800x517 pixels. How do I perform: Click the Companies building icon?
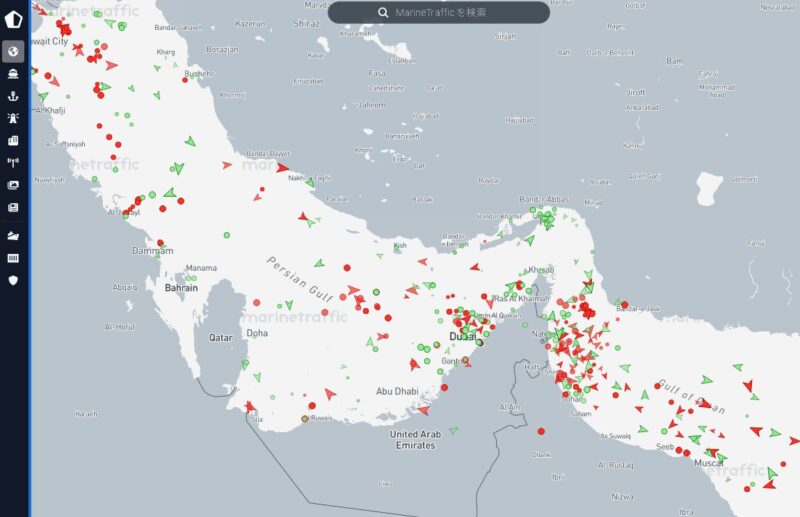[14, 141]
